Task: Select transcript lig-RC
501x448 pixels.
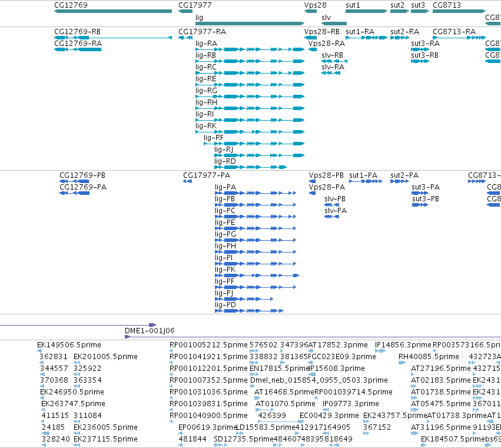Action: [250, 73]
